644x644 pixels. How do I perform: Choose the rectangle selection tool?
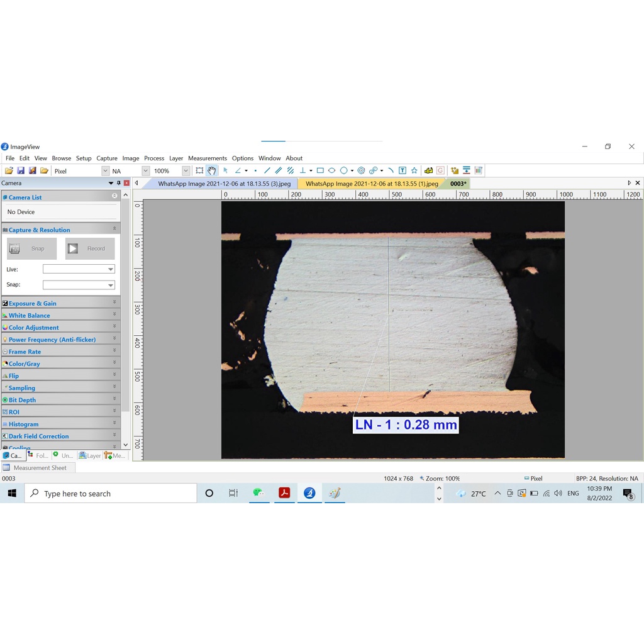point(199,170)
